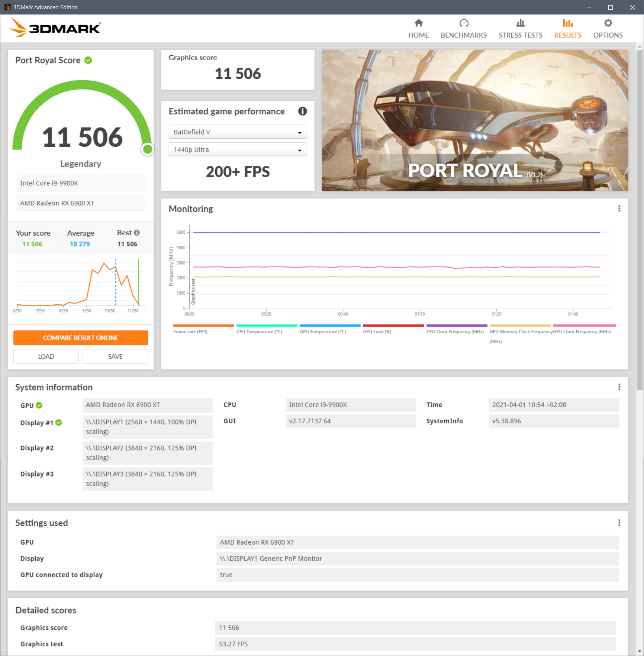Image resolution: width=644 pixels, height=656 pixels.
Task: Open Monitoring panel three-dot menu
Action: click(619, 209)
